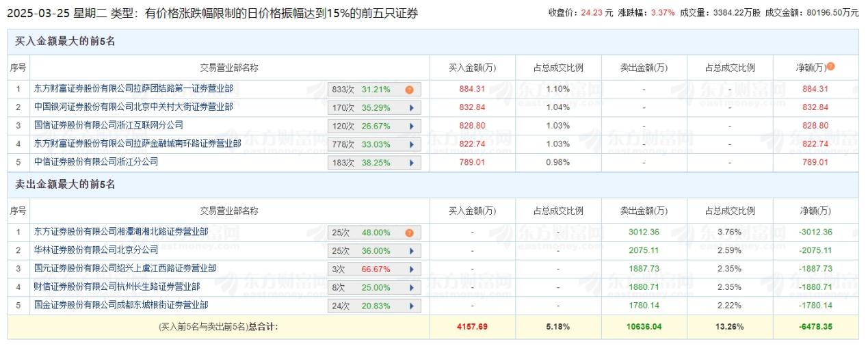Open 华林证券北京分公司 link

click(x=96, y=250)
